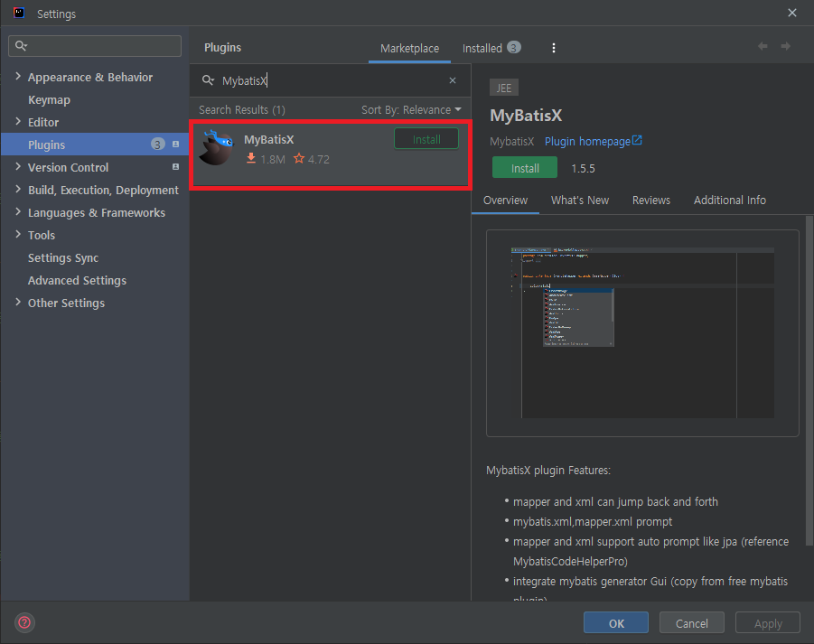
Task: Clear the MybatisX plugin search text
Action: coord(452,80)
